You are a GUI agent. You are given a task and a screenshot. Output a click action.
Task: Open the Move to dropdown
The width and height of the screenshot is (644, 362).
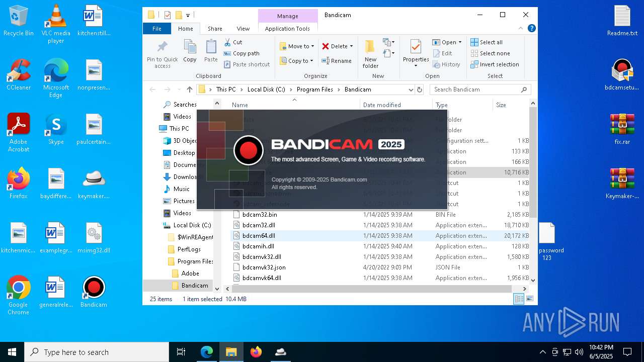coord(297,46)
